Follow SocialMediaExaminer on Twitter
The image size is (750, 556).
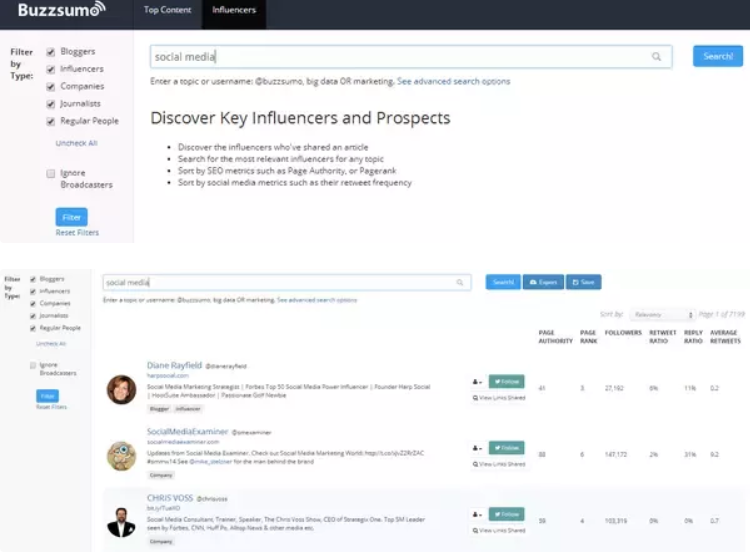[507, 448]
